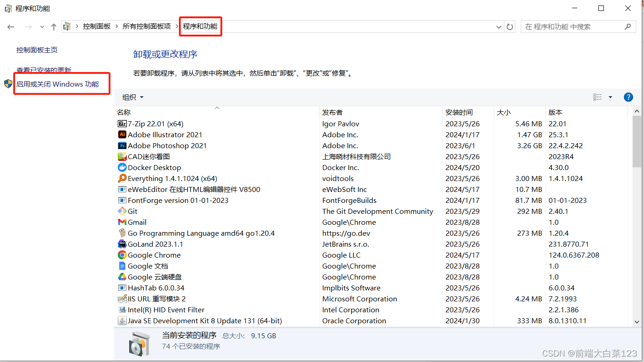
Task: Click the Google 云端硬盘 icon
Action: (122, 277)
